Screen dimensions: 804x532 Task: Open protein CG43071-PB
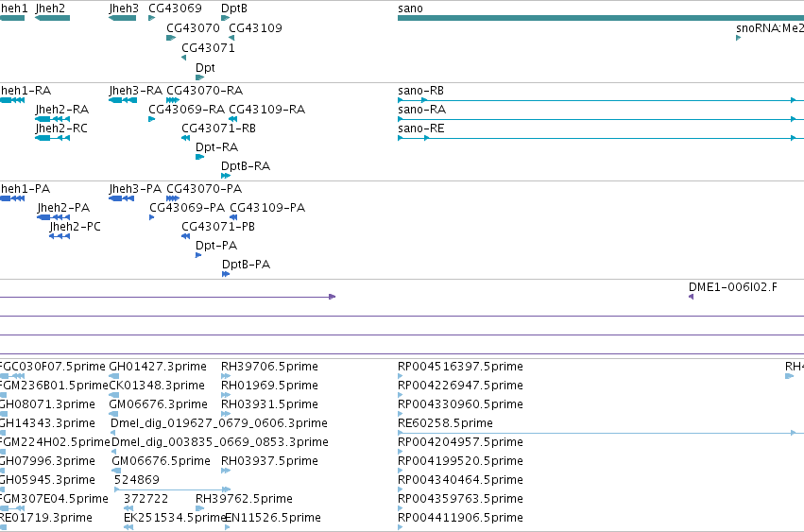pyautogui.click(x=218, y=227)
